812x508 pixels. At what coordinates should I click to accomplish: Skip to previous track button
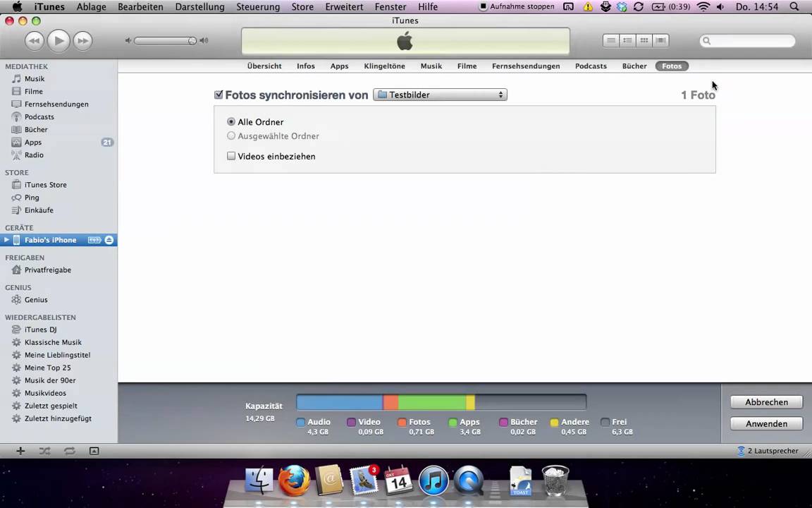[x=34, y=40]
